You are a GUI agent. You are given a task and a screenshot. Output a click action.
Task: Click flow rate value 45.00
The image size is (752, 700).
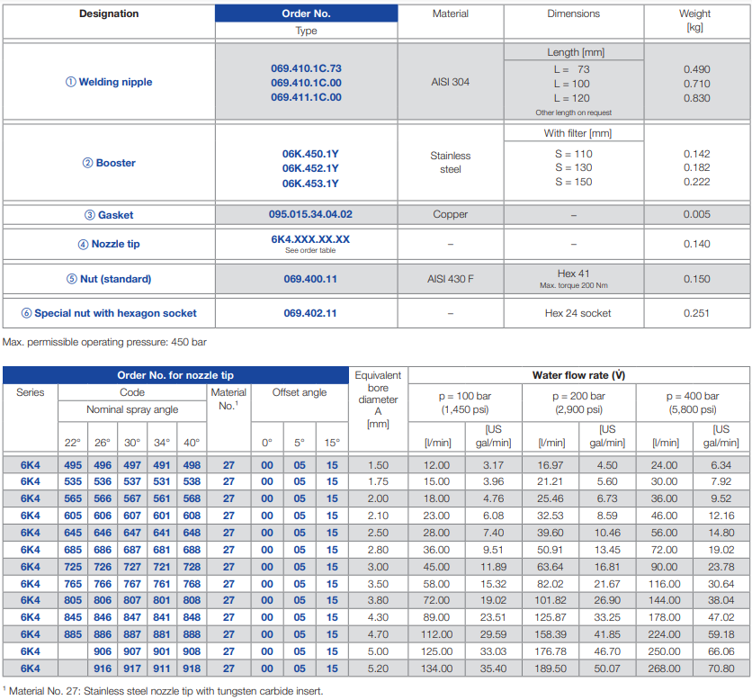pos(436,567)
